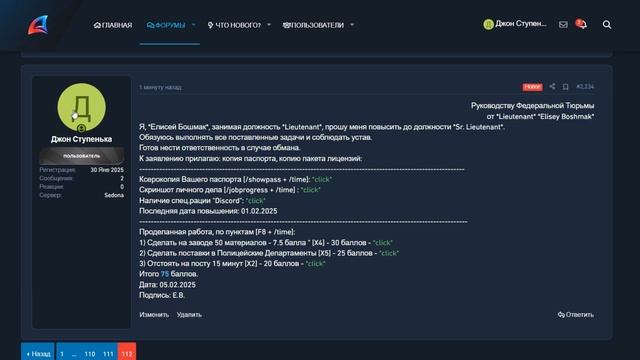Open the Форумы section
The image size is (640, 360).
(x=166, y=25)
